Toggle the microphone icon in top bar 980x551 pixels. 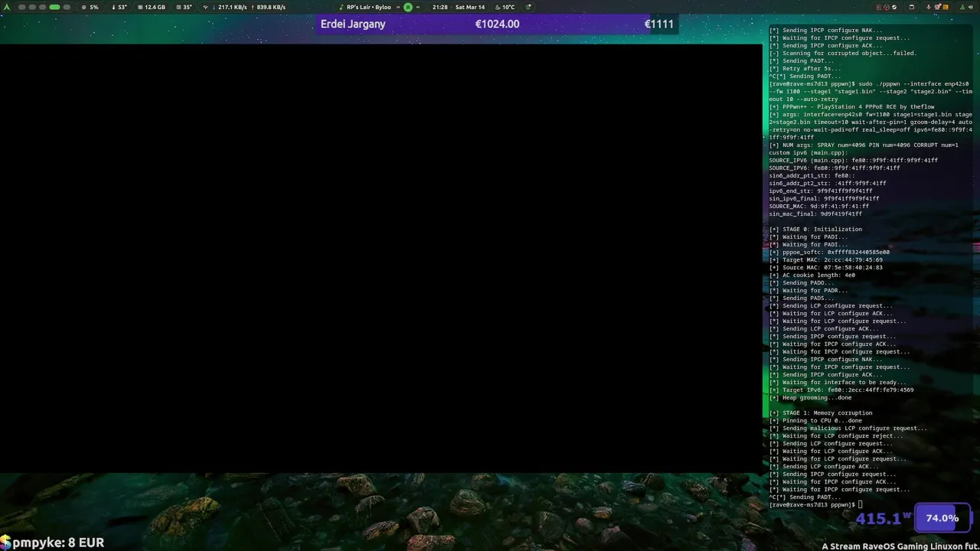pyautogui.click(x=929, y=7)
